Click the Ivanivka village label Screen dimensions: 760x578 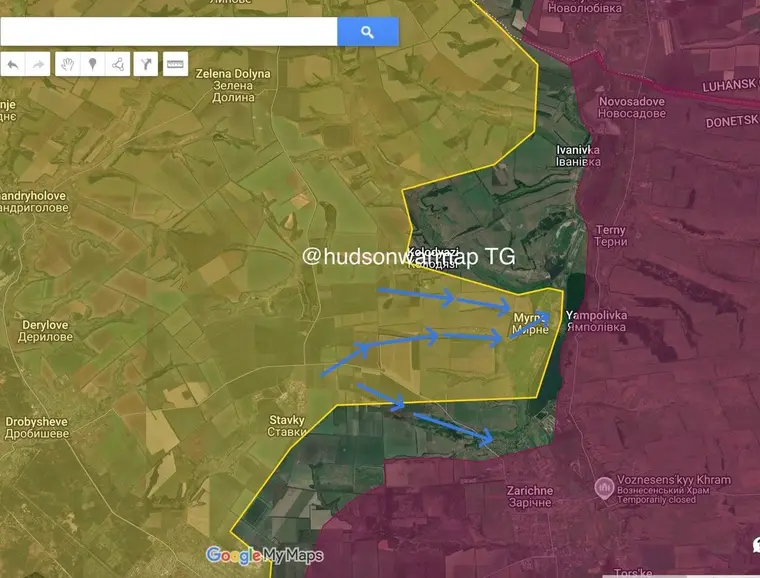pyautogui.click(x=578, y=156)
